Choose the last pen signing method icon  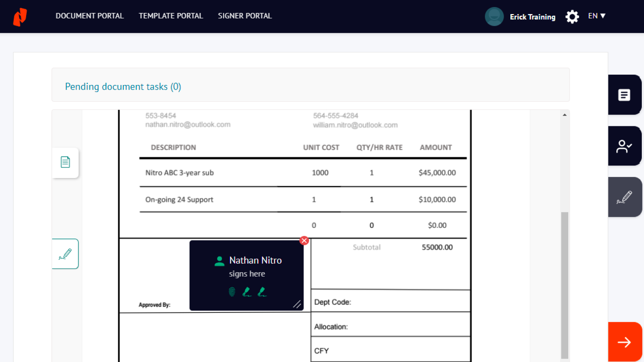[x=262, y=292]
